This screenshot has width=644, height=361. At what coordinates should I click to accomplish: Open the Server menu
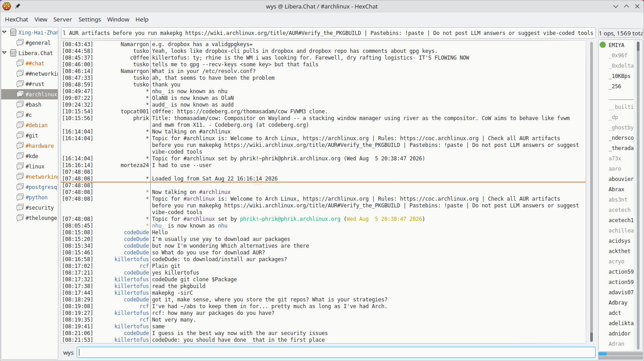(63, 19)
